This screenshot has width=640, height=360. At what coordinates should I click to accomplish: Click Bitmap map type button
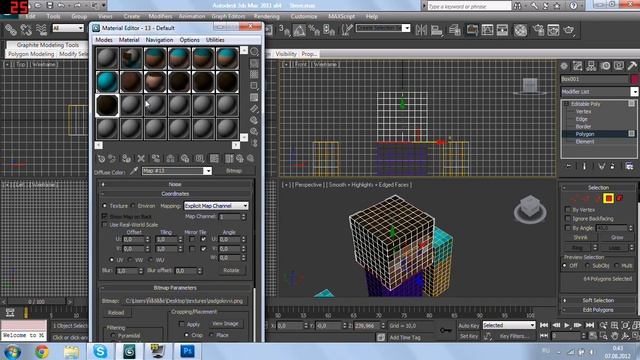click(234, 171)
